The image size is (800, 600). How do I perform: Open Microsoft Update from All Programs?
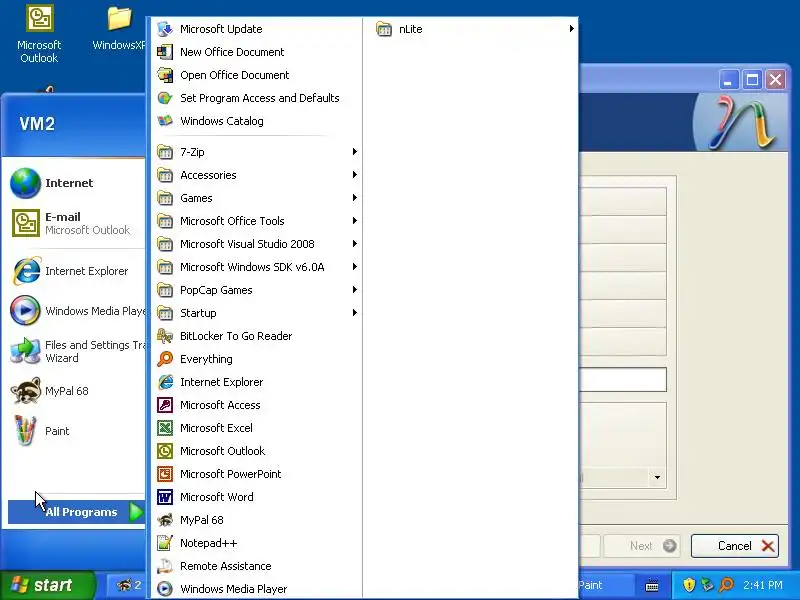pyautogui.click(x=257, y=29)
